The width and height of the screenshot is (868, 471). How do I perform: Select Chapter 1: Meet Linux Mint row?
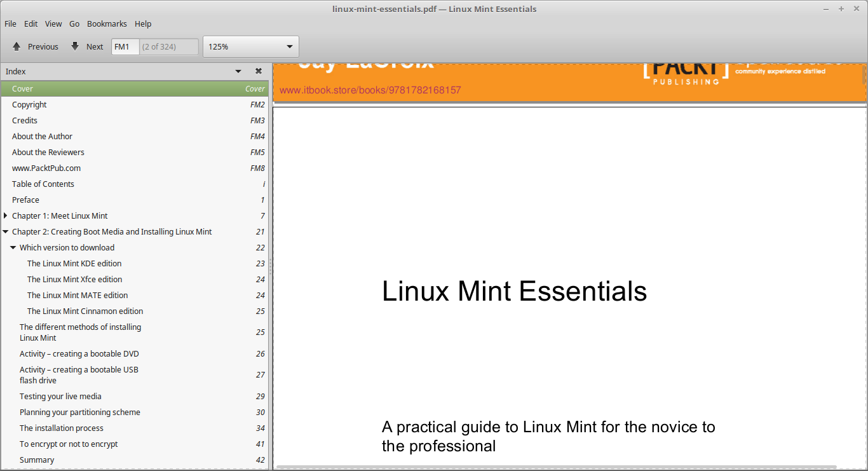pyautogui.click(x=135, y=215)
